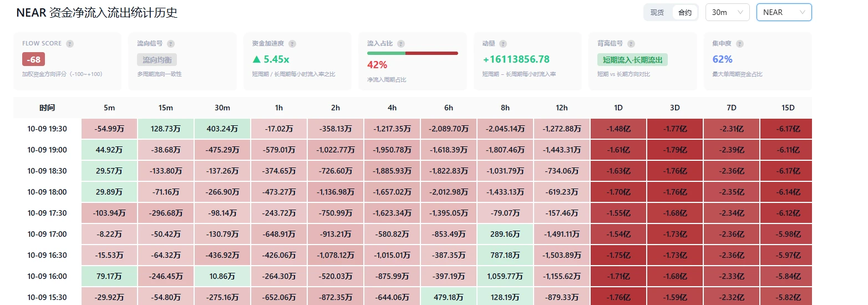Image resolution: width=868 pixels, height=305 pixels.
Task: Click cell showing 1,059.77万
Action: [x=505, y=276]
